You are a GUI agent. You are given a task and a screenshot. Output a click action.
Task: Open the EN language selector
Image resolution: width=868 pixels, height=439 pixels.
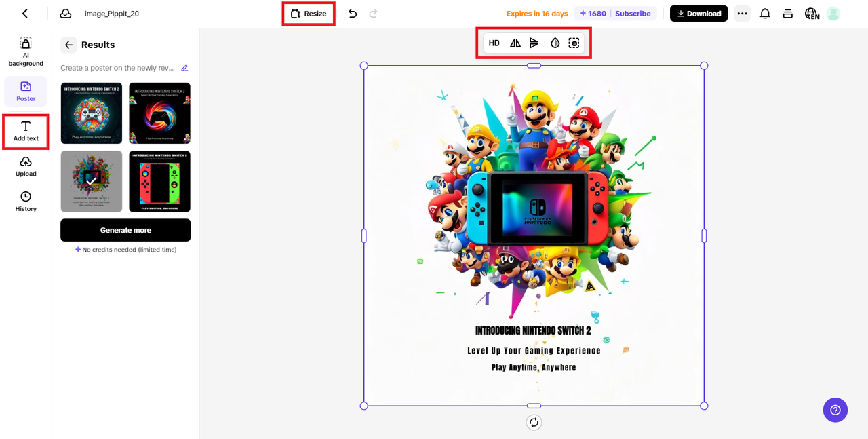coord(812,13)
